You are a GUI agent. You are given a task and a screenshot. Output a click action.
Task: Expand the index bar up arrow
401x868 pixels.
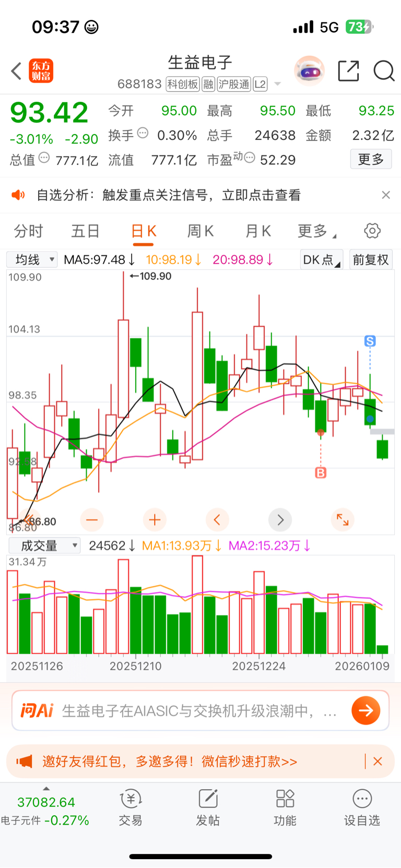[x=46, y=789]
